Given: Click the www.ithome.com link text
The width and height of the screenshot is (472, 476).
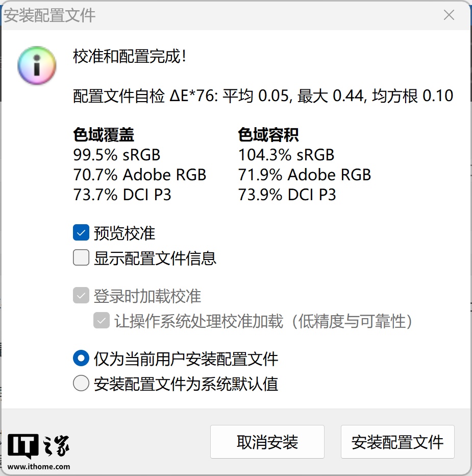Looking at the screenshot, I should [x=39, y=467].
